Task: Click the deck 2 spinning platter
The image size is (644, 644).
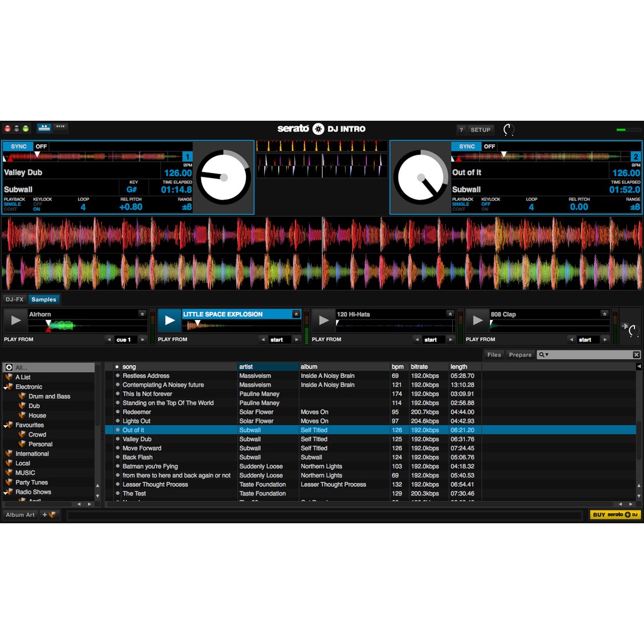Action: click(421, 177)
